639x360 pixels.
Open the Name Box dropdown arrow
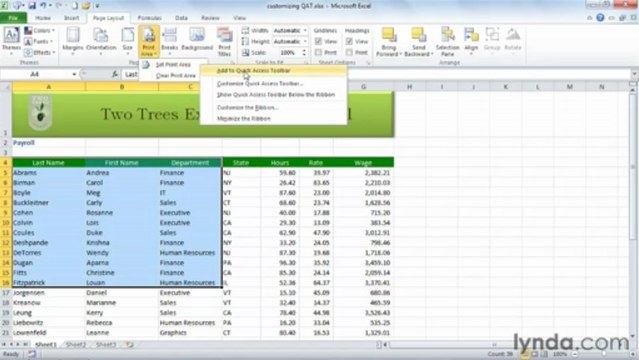pyautogui.click(x=74, y=74)
